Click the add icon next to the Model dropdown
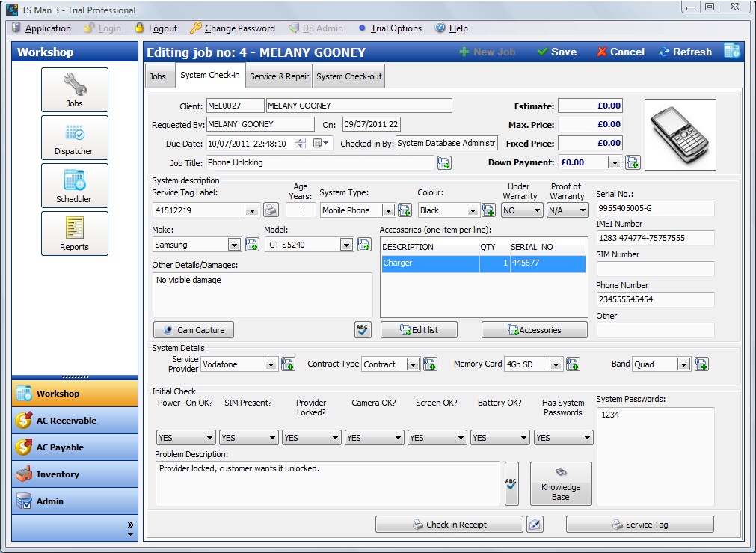 pyautogui.click(x=364, y=245)
